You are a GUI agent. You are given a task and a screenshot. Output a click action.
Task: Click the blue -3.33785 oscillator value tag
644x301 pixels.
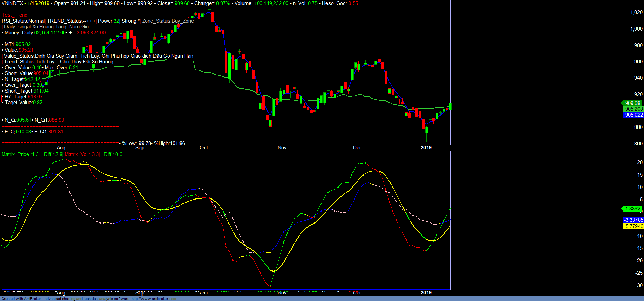pos(633,220)
